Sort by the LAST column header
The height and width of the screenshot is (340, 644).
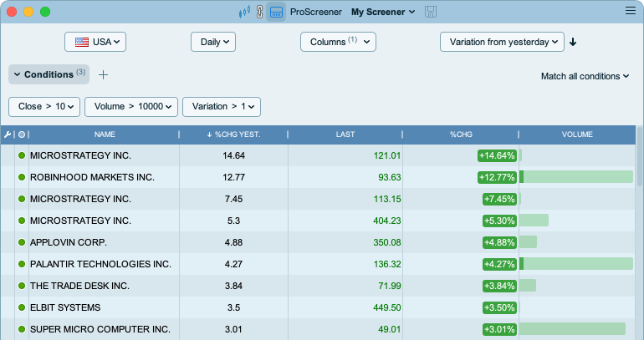(345, 134)
